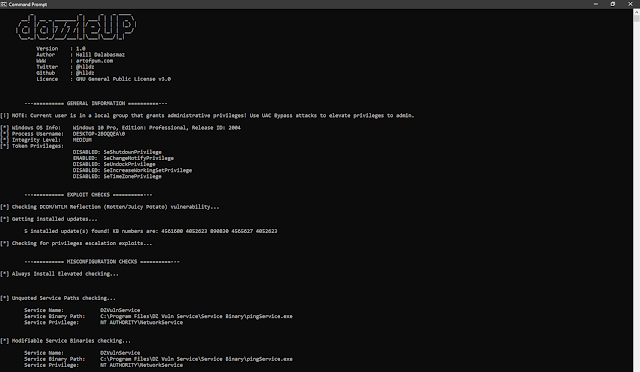Viewport: 640px width, 372px height.
Task: Click the NOTE line about UAC Bypass attacks
Action: click(x=207, y=116)
